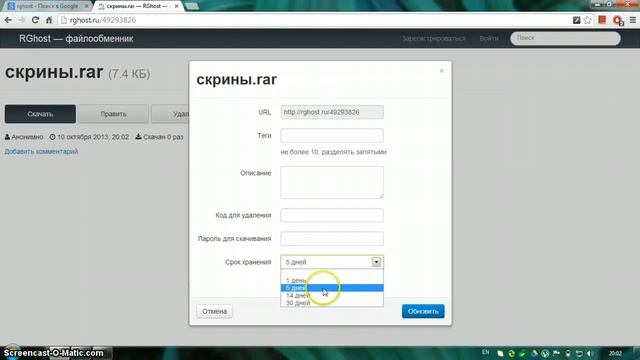Click the green checkmark tray icon
The image size is (640, 360).
(x=522, y=353)
